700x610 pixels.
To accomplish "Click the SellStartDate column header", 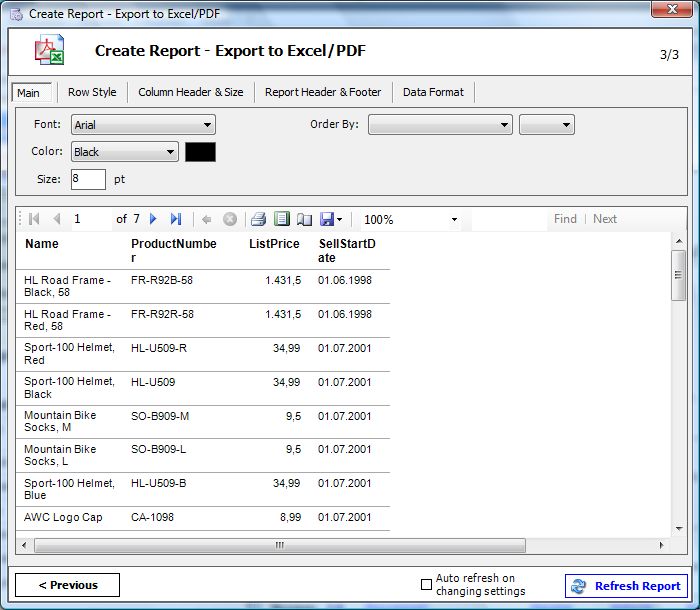I will (347, 251).
